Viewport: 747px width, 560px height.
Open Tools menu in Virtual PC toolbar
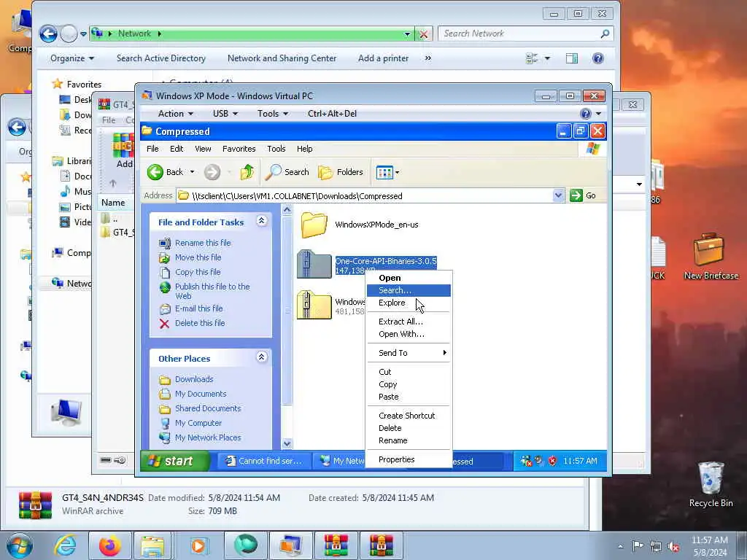point(273,113)
